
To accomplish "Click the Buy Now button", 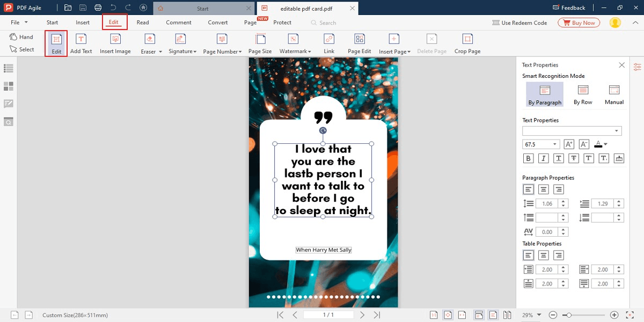I will click(579, 23).
